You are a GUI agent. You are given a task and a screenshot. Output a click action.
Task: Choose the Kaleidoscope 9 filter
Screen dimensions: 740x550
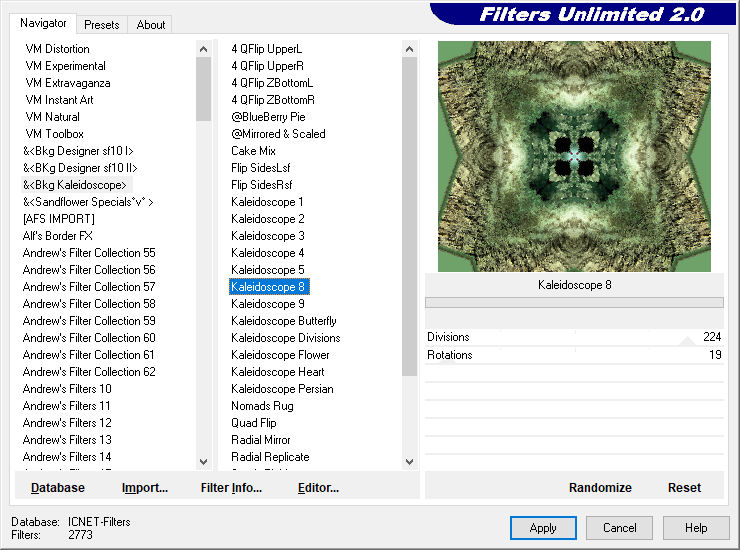point(268,304)
